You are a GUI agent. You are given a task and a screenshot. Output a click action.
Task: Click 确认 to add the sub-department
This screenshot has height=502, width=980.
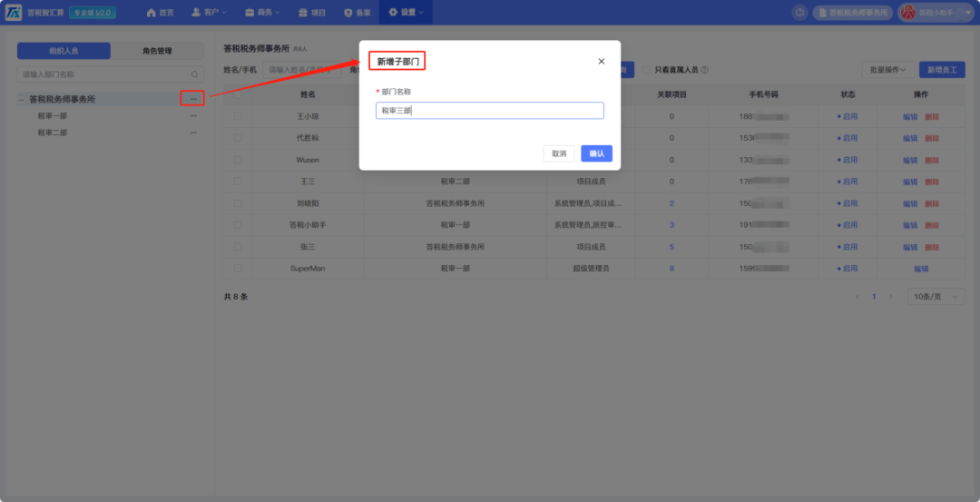tap(597, 153)
